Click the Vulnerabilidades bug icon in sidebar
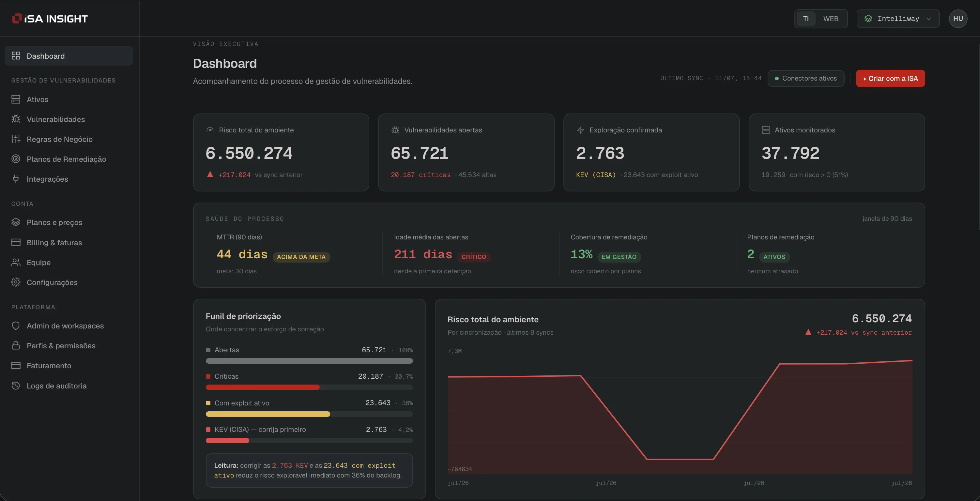Image resolution: width=980 pixels, height=501 pixels. pos(16,119)
